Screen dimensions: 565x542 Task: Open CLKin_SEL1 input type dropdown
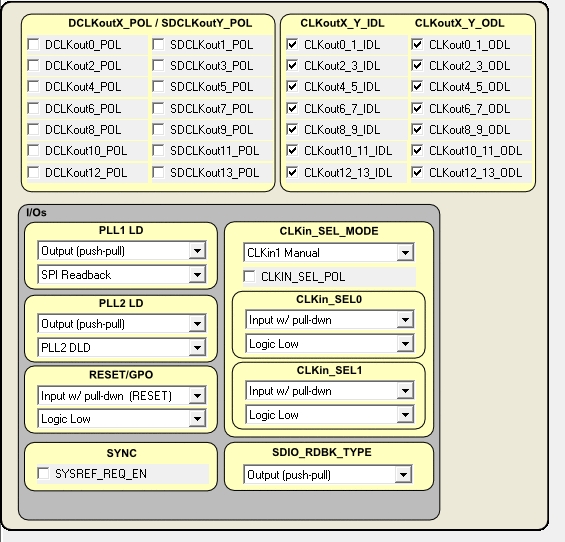[330, 390]
